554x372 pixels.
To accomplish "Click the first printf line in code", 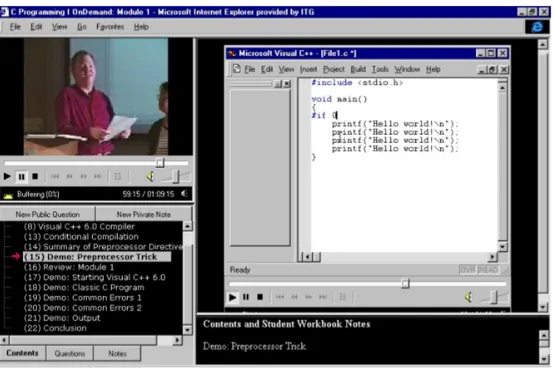I will [x=395, y=124].
